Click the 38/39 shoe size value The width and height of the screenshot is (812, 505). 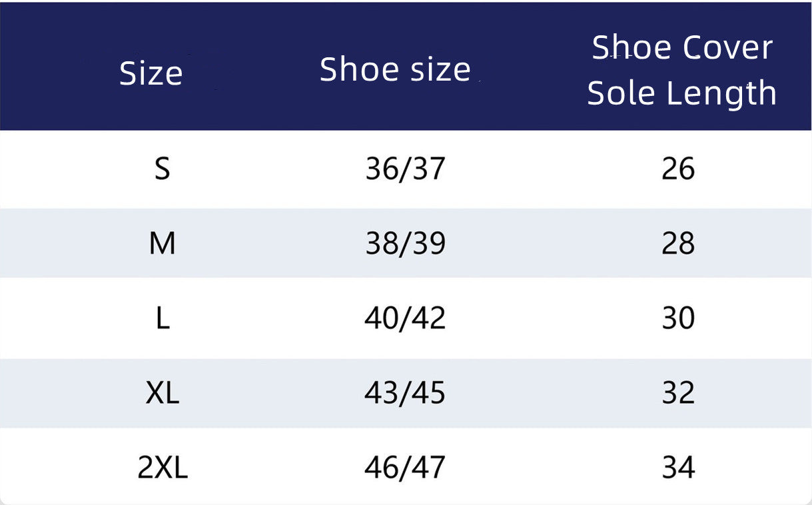pyautogui.click(x=405, y=243)
